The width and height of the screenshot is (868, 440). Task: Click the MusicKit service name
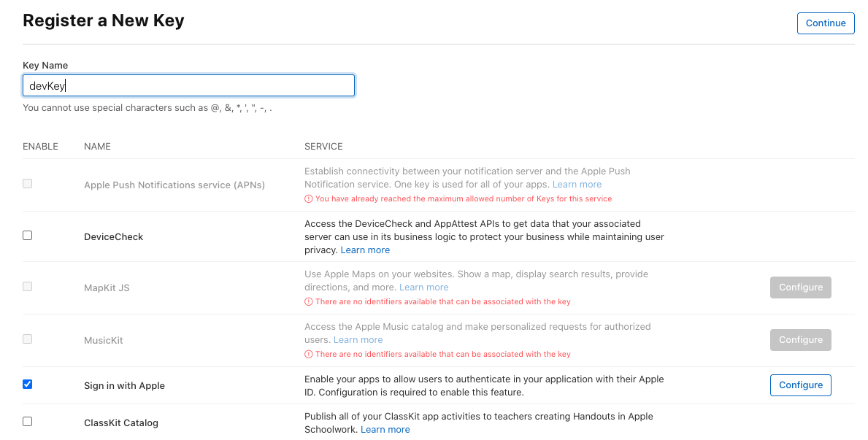104,340
